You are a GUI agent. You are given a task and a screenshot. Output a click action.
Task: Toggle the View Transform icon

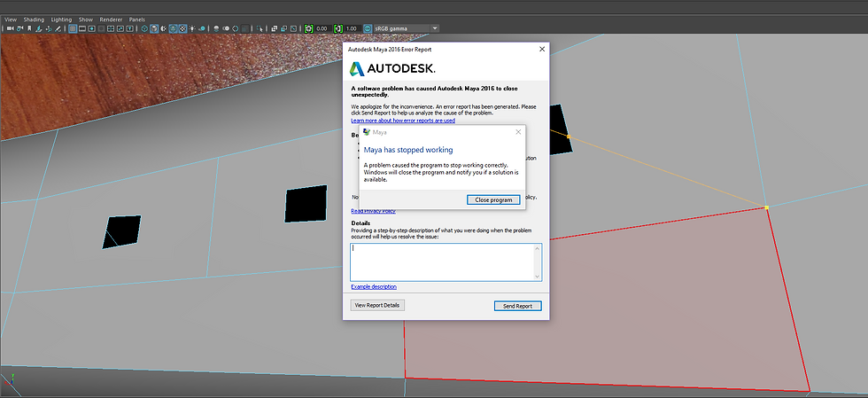pyautogui.click(x=367, y=27)
